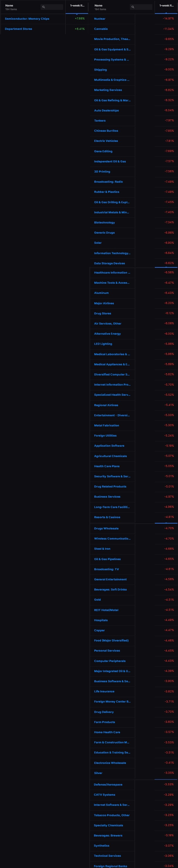Image resolution: width=178 pixels, height=868 pixels.
Task: Open the Gold industry link
Action: click(97, 599)
